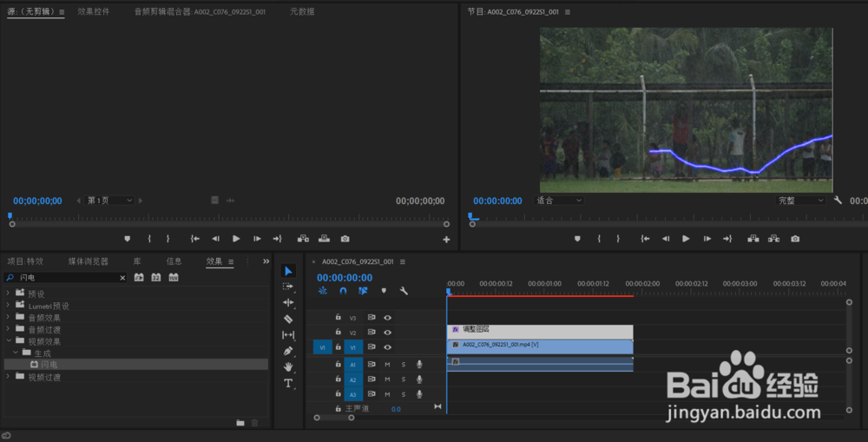Select the Track Select Forward tool

coord(288,287)
